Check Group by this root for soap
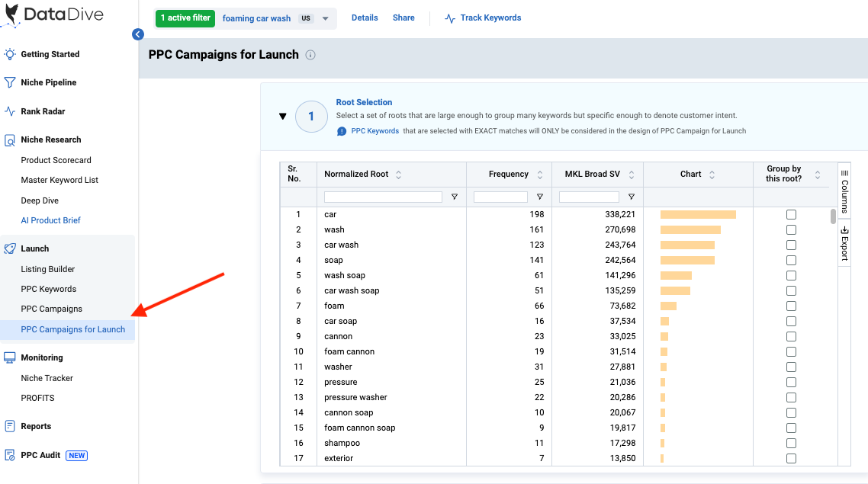The image size is (868, 484). 791,260
